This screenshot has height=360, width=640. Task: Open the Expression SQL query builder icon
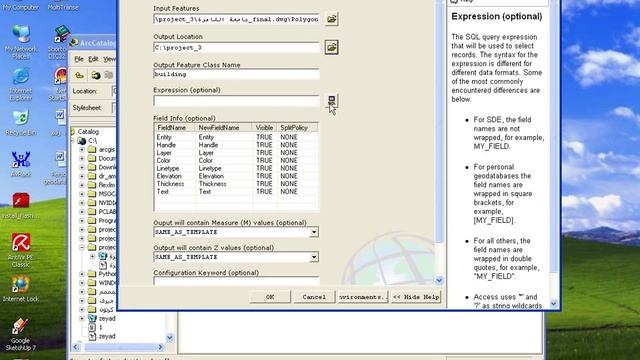click(x=331, y=100)
